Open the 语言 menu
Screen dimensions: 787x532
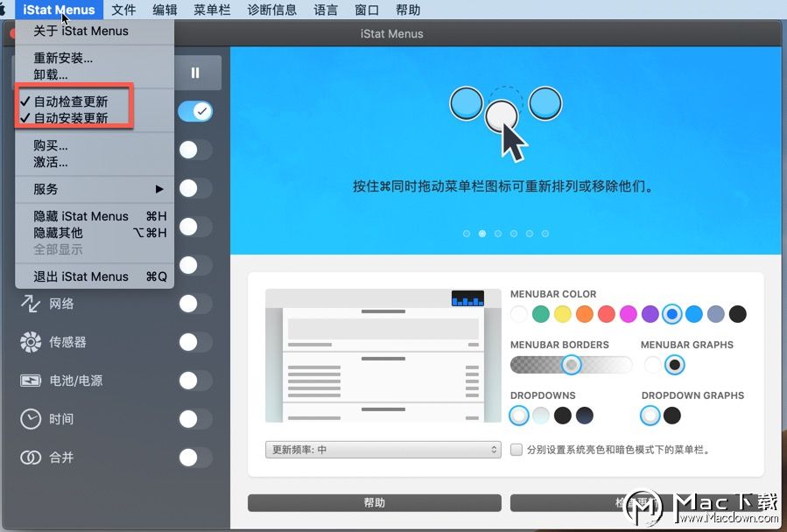[x=326, y=10]
